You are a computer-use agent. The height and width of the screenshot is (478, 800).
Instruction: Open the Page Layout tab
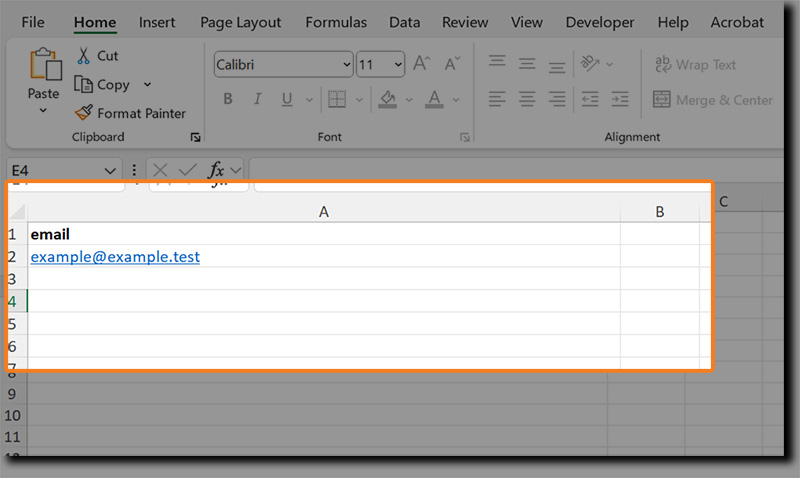click(240, 22)
